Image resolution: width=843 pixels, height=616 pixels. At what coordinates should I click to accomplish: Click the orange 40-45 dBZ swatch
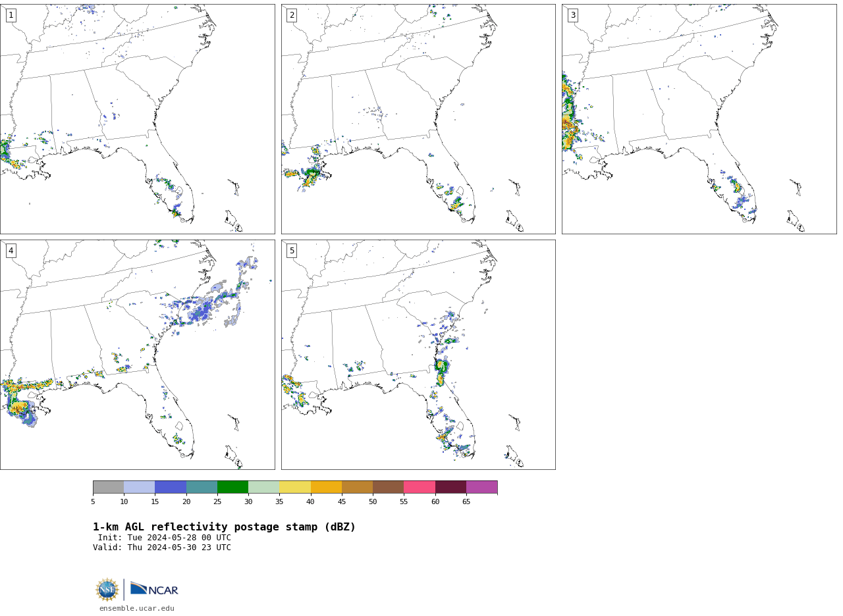[326, 487]
